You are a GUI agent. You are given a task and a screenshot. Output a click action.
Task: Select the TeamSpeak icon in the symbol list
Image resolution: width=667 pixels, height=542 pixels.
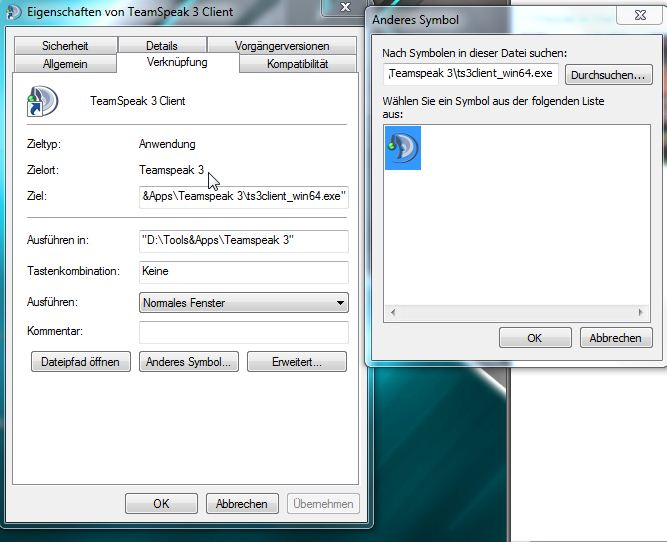[403, 148]
